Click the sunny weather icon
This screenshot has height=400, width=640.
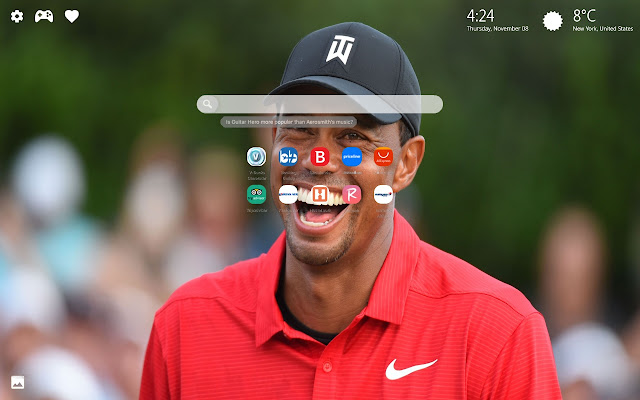point(553,21)
